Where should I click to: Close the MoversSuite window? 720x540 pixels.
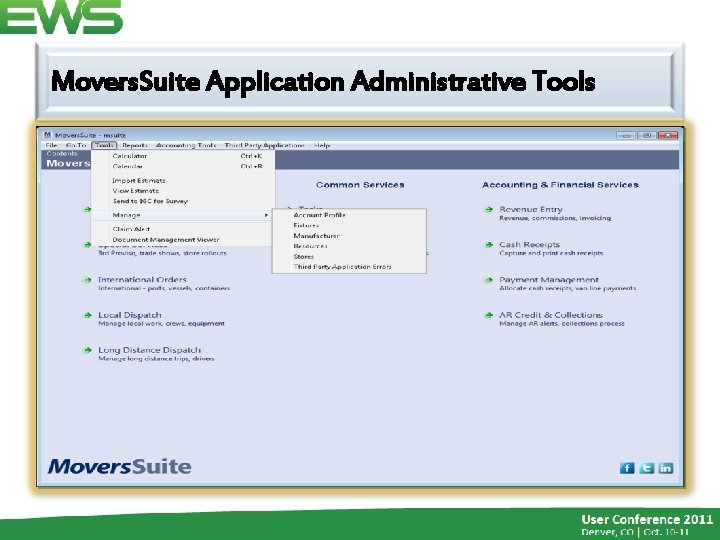(668, 135)
